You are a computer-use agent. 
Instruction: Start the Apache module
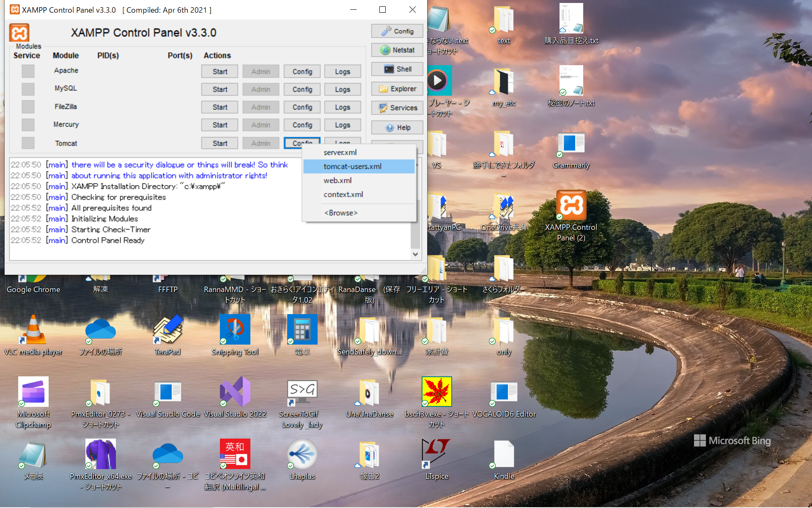click(x=219, y=72)
